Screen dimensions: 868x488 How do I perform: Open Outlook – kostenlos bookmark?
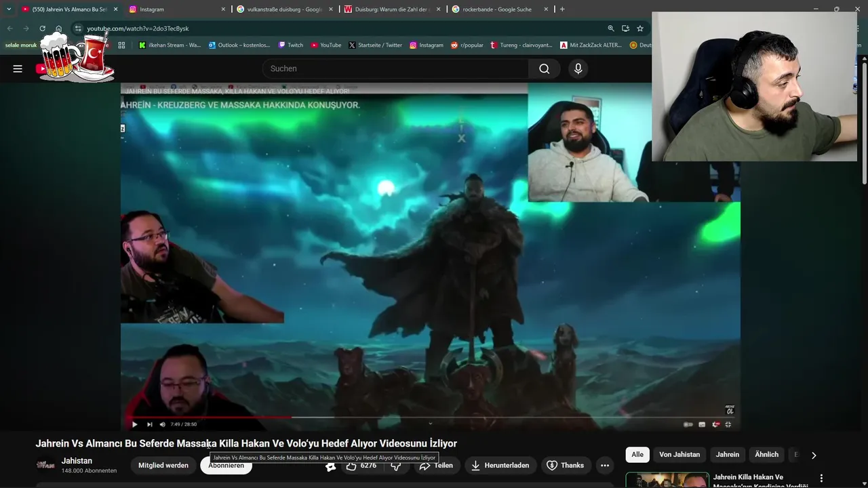pos(239,45)
